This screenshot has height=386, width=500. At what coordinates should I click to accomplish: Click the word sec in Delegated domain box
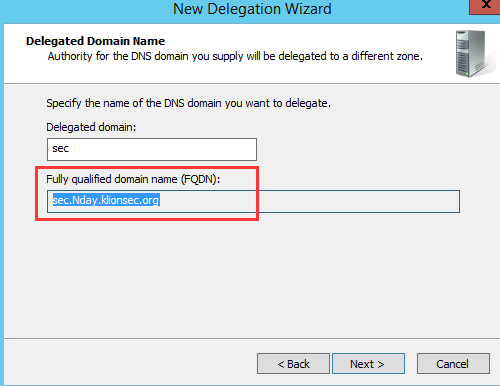click(x=60, y=149)
